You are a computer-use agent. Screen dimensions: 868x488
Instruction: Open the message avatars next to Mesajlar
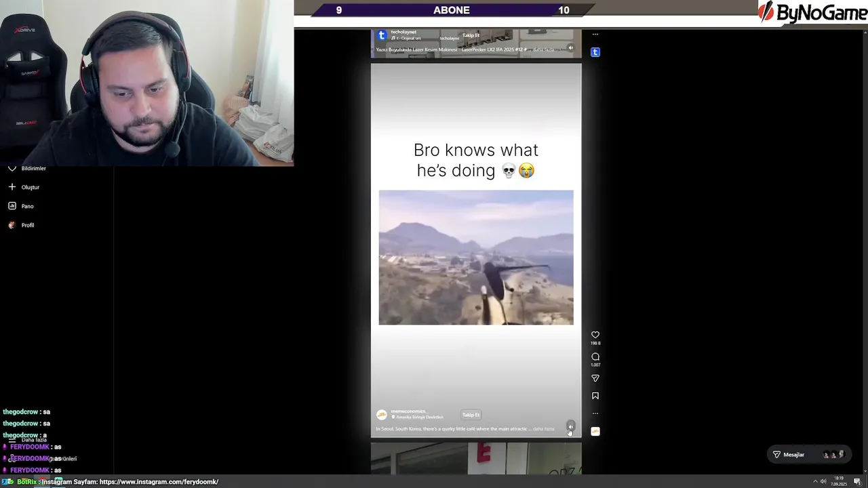[x=833, y=455]
